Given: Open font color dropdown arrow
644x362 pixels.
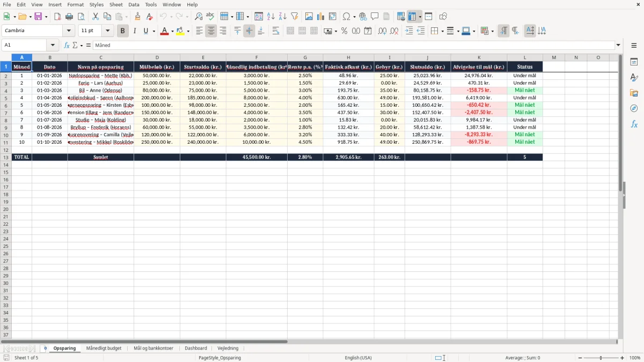Looking at the screenshot, I should 171,31.
